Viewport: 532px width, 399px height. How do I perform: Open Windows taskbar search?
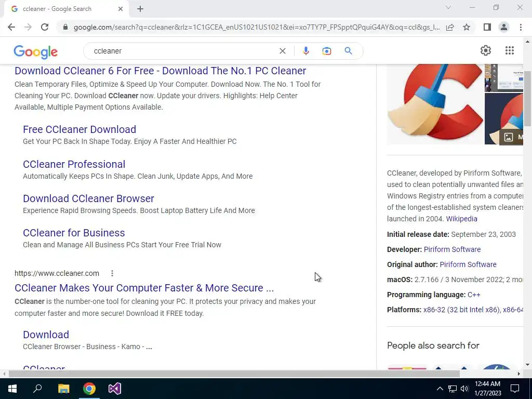[37, 389]
